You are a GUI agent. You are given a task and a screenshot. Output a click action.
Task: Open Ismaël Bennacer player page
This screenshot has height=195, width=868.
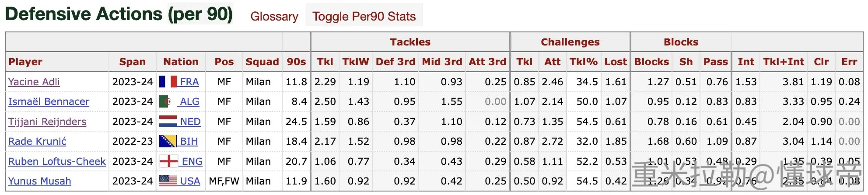pos(49,101)
